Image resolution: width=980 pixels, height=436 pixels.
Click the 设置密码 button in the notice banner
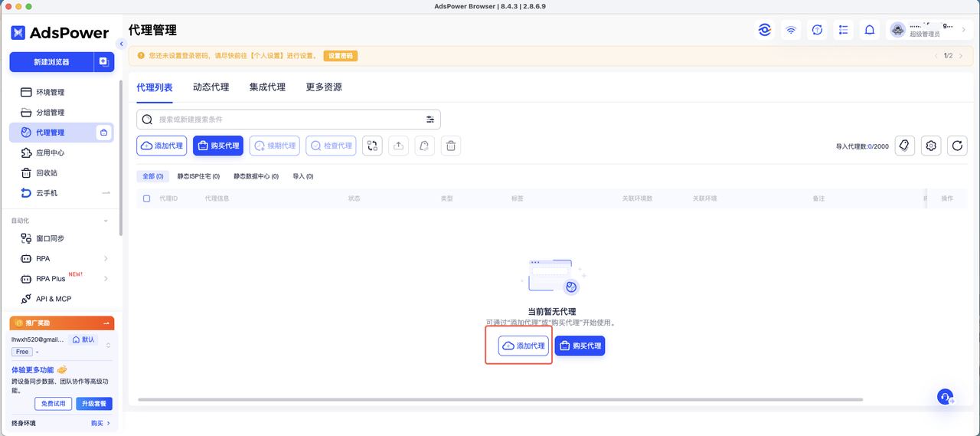341,56
